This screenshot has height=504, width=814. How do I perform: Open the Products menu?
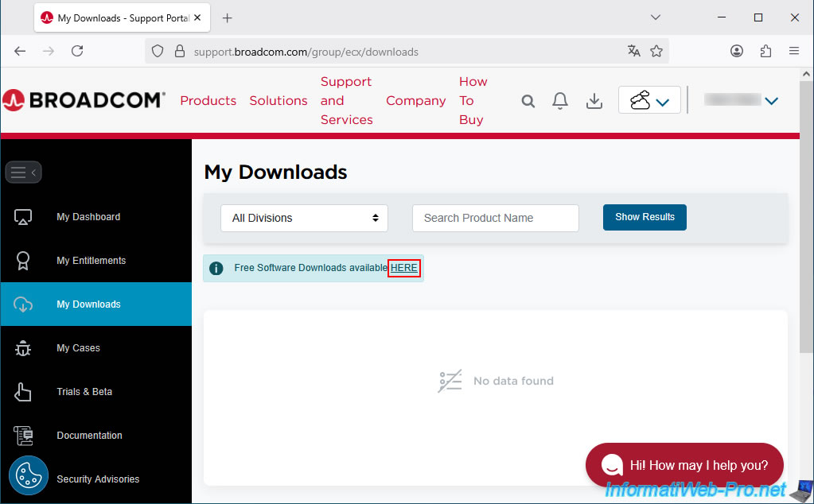208,101
